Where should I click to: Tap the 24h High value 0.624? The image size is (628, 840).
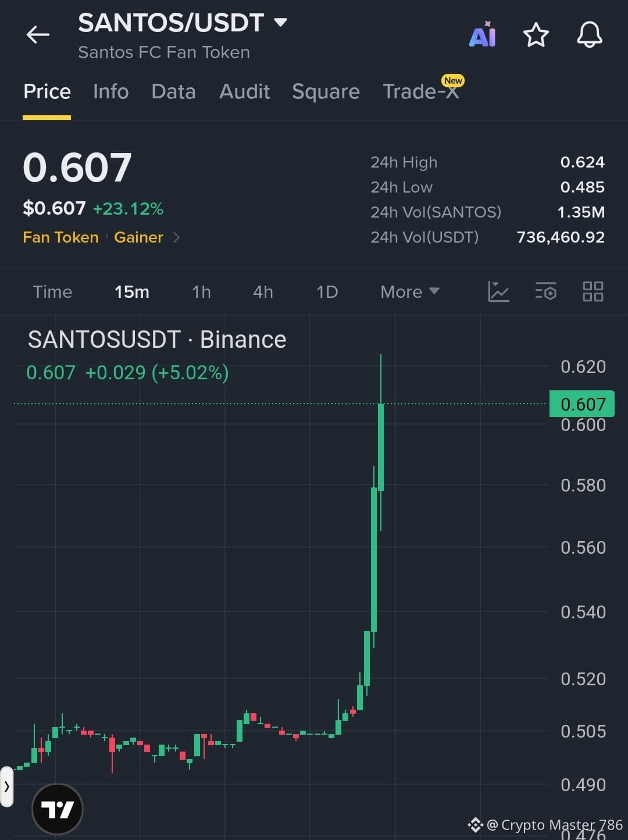point(582,162)
